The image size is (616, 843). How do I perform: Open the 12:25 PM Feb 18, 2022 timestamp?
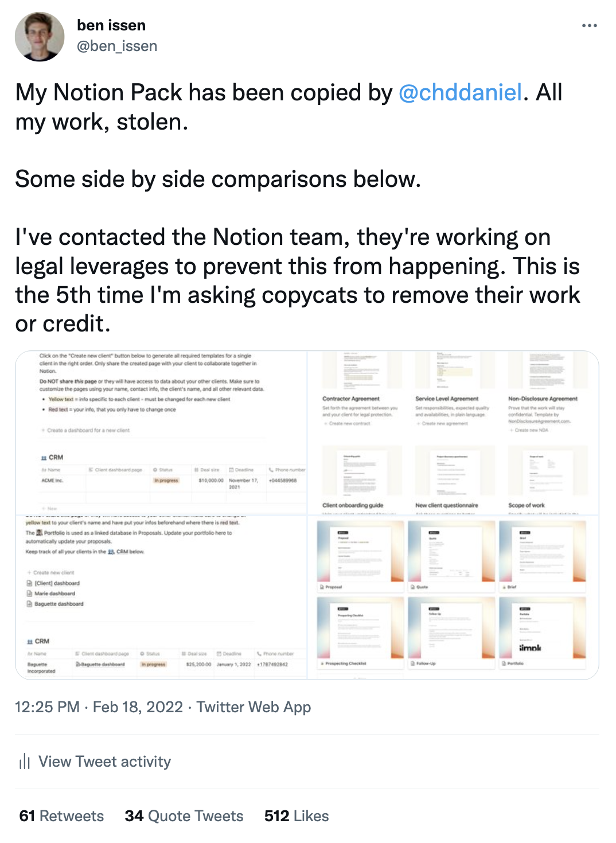tap(99, 707)
